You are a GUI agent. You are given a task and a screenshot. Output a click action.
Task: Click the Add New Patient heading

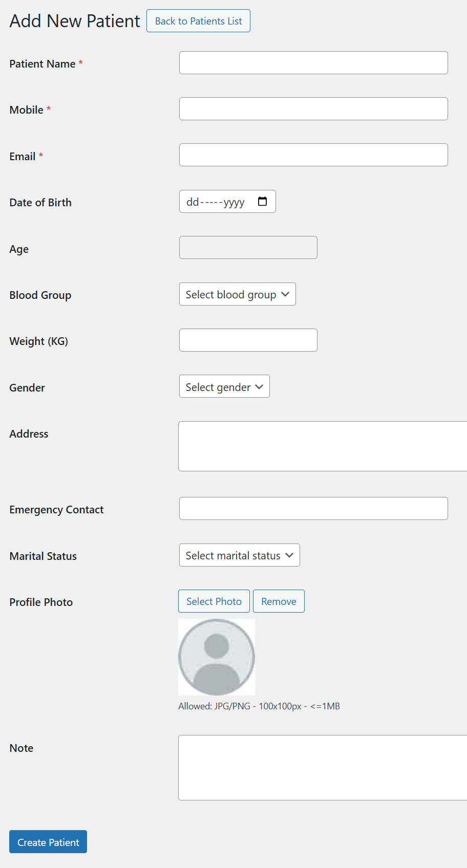[74, 21]
